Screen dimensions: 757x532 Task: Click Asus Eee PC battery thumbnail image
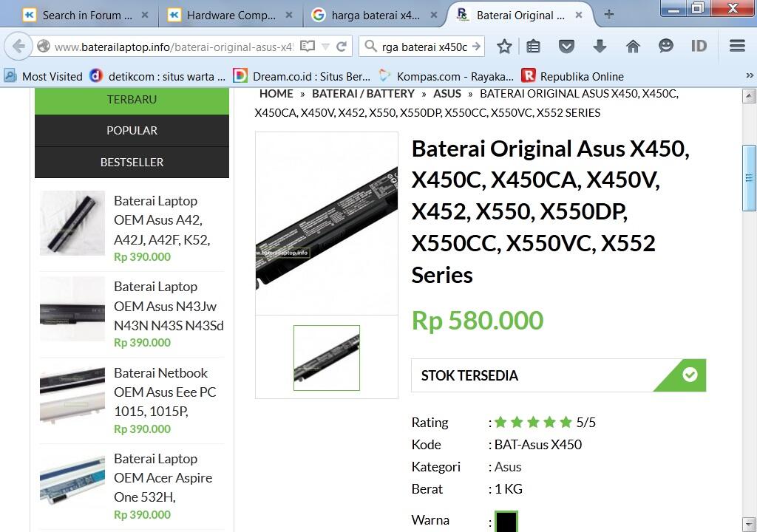point(72,395)
